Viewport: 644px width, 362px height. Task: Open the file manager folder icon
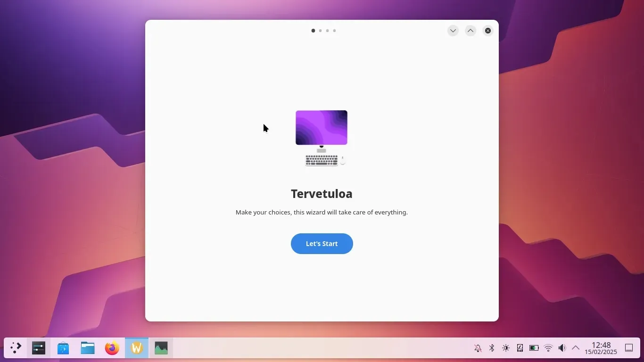[88, 348]
